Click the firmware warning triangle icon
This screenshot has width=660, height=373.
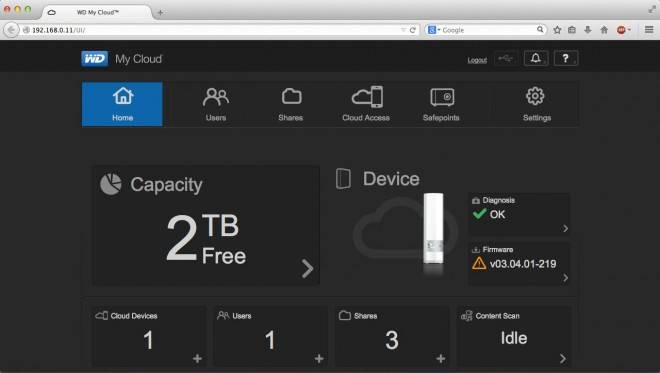pyautogui.click(x=479, y=264)
